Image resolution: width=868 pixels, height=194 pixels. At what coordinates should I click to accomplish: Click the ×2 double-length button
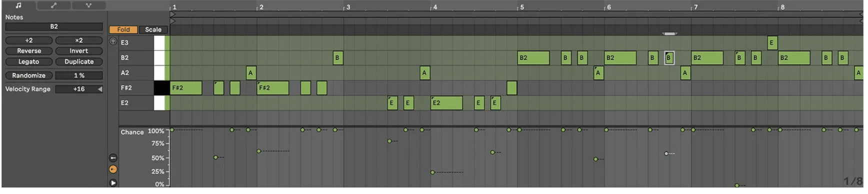[79, 40]
